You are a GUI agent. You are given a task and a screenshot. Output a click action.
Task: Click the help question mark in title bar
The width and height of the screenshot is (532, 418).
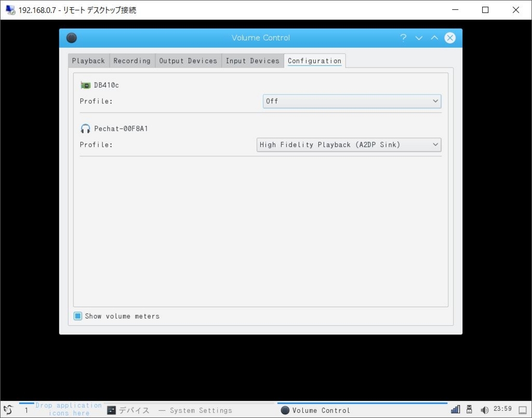(403, 38)
